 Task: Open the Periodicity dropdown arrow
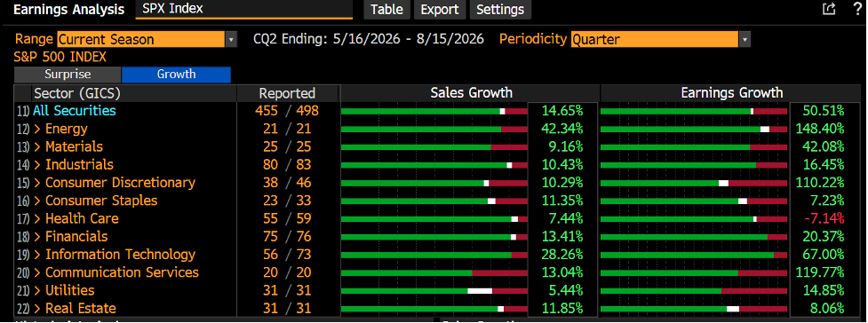[745, 39]
